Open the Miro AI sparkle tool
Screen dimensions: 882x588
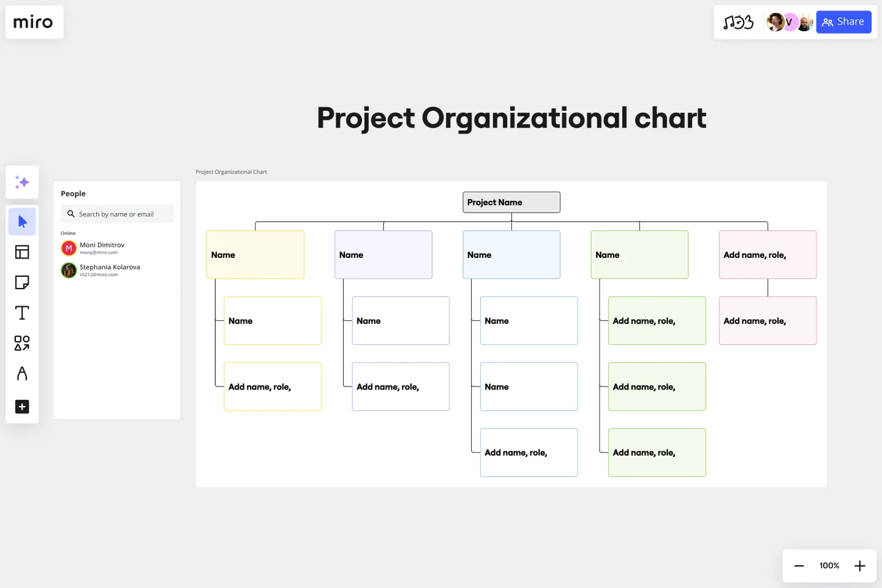click(x=22, y=182)
